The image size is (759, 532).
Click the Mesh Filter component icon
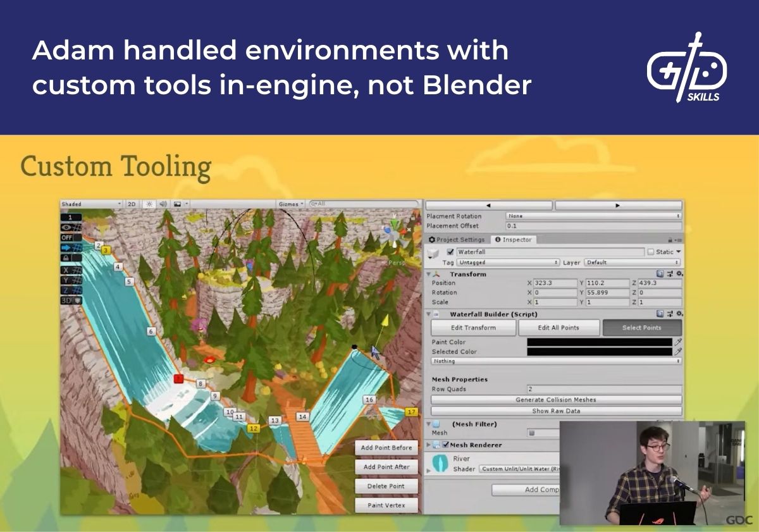coord(436,424)
